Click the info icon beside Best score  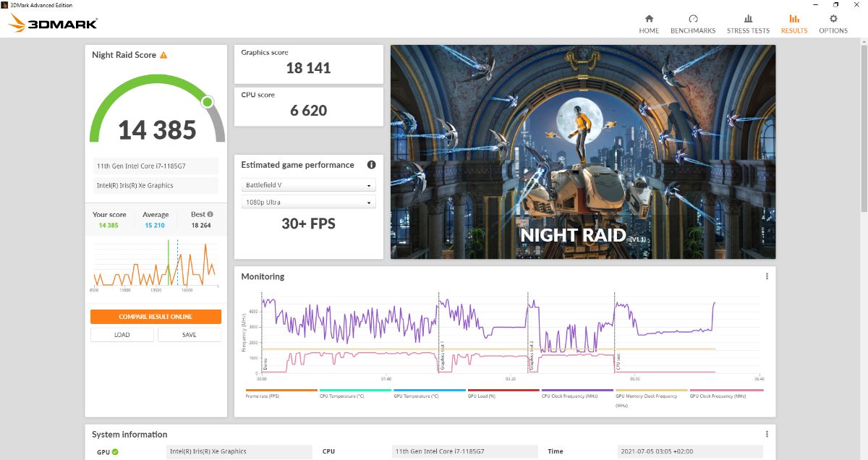click(210, 214)
